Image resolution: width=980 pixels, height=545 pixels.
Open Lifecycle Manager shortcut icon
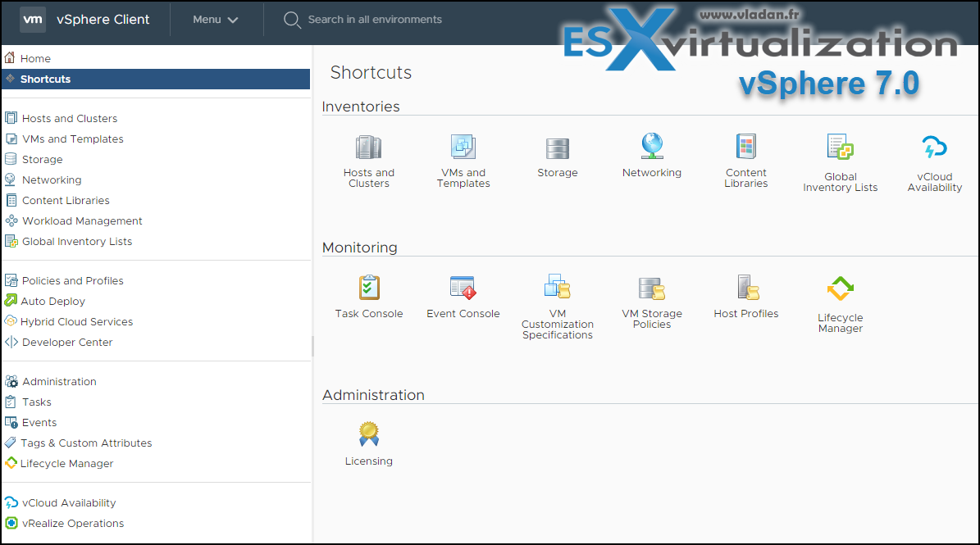pos(840,288)
